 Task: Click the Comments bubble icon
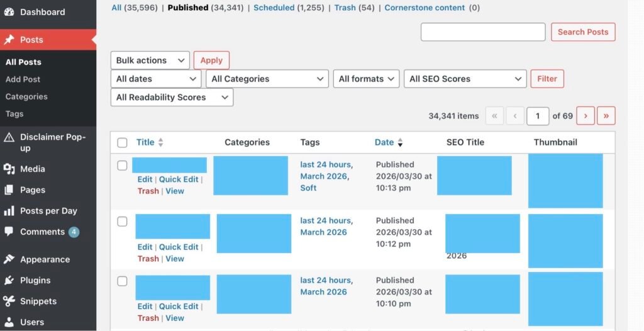tap(9, 232)
